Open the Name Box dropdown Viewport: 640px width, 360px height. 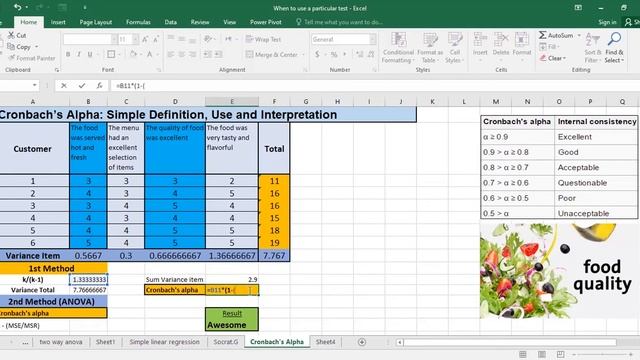(x=34, y=85)
